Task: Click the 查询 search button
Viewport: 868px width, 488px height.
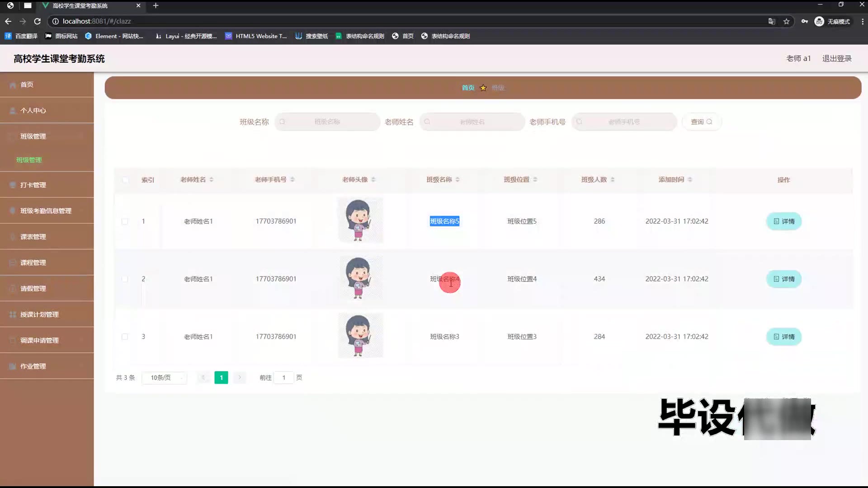Action: pos(702,122)
